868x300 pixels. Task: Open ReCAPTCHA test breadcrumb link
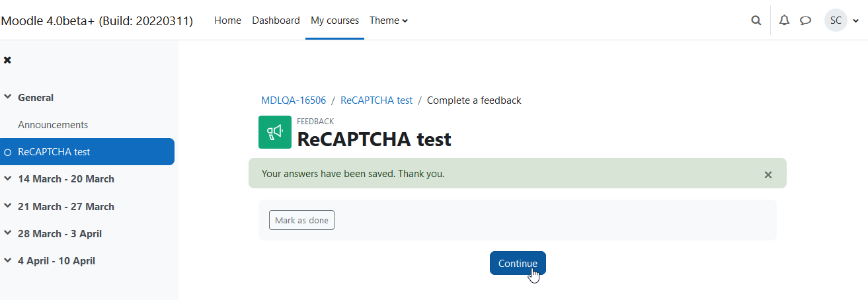click(x=376, y=100)
